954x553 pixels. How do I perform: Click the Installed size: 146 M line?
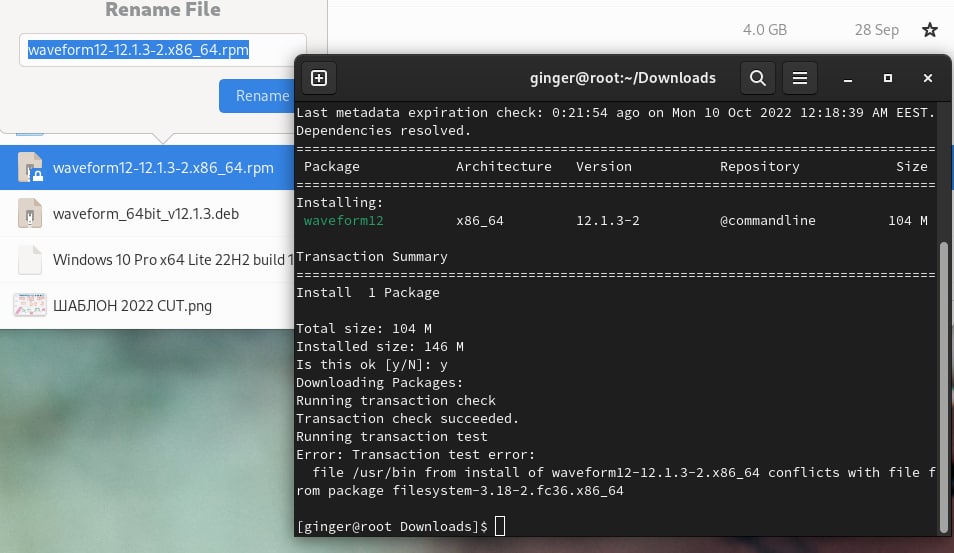[x=380, y=347]
